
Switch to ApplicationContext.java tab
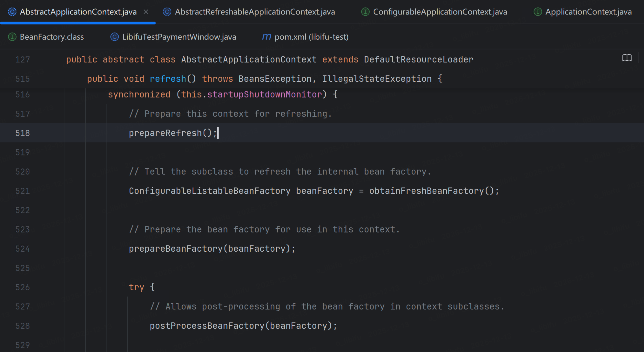pos(588,12)
